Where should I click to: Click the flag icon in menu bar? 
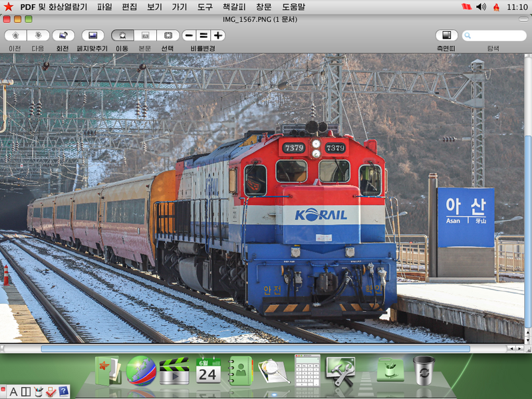pyautogui.click(x=467, y=7)
